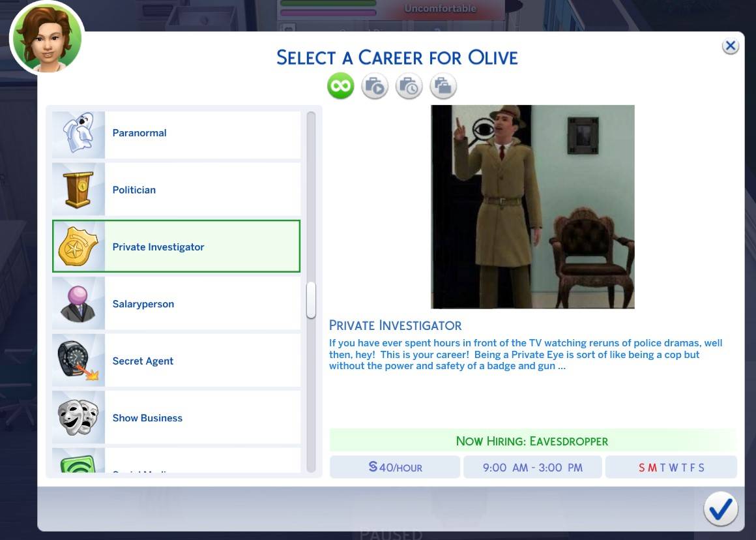Viewport: 756px width, 540px height.
Task: Select the Social Media career icon
Action: coord(78,466)
